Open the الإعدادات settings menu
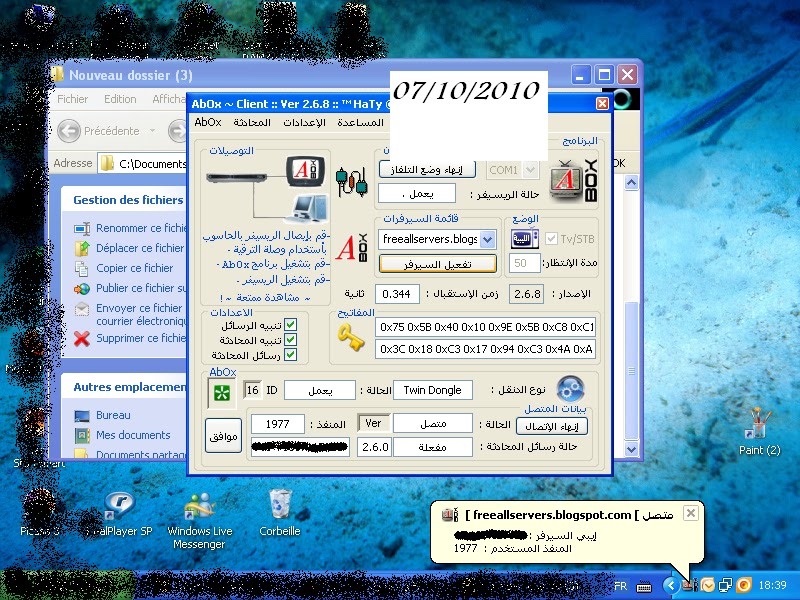Viewport: 800px width, 600px height. point(305,122)
